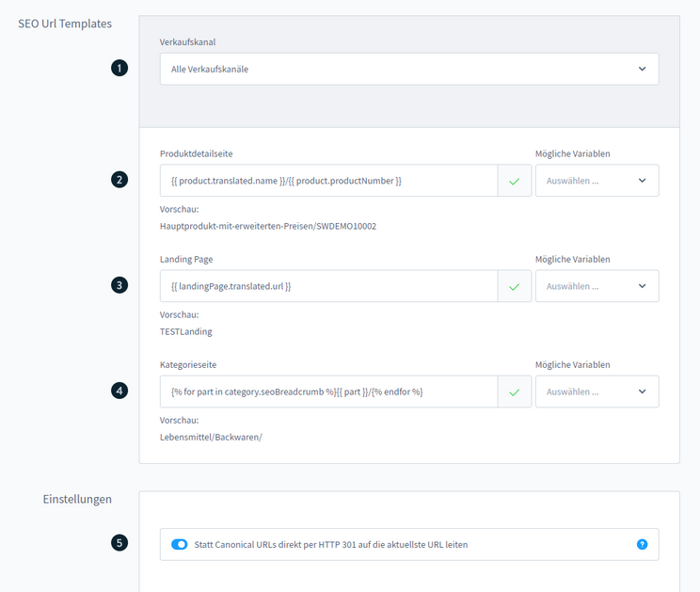Click into the Landing Page template field

point(329,286)
